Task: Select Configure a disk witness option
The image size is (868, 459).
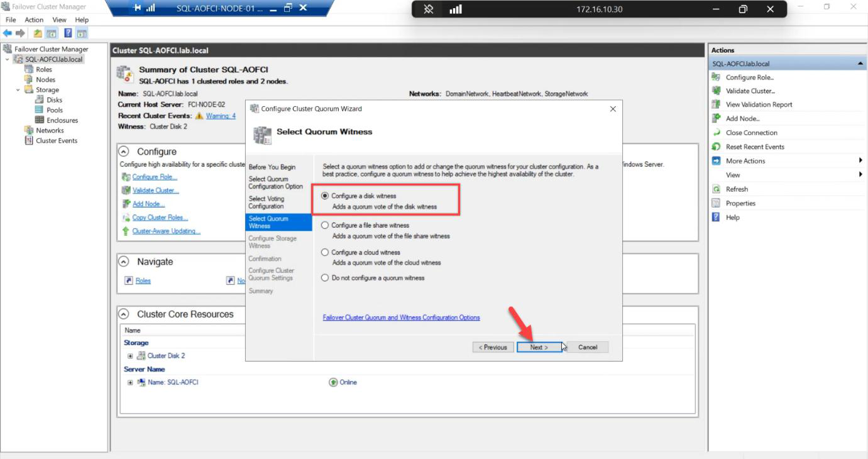Action: click(325, 196)
